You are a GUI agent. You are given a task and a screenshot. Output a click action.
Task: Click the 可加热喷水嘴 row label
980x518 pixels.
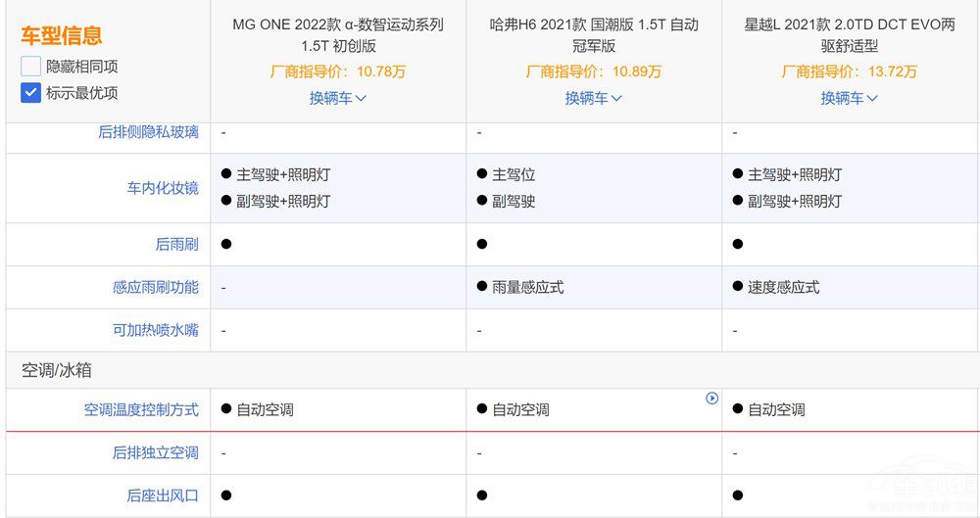(155, 330)
